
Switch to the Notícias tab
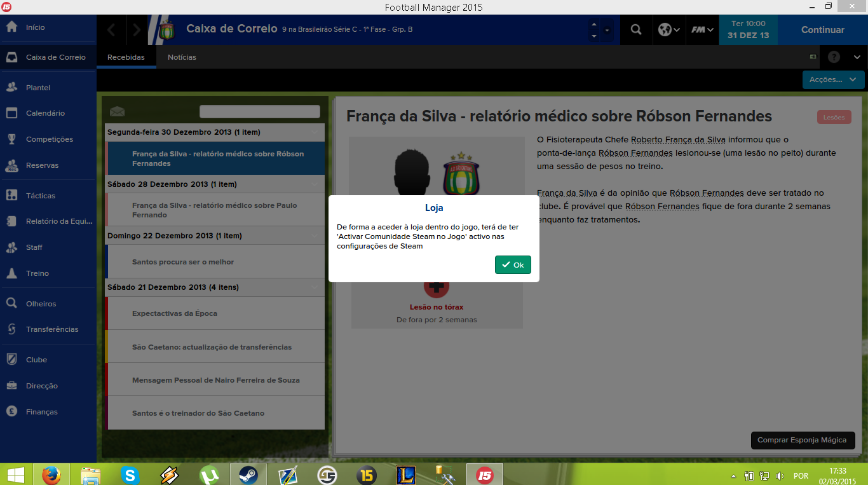point(182,57)
